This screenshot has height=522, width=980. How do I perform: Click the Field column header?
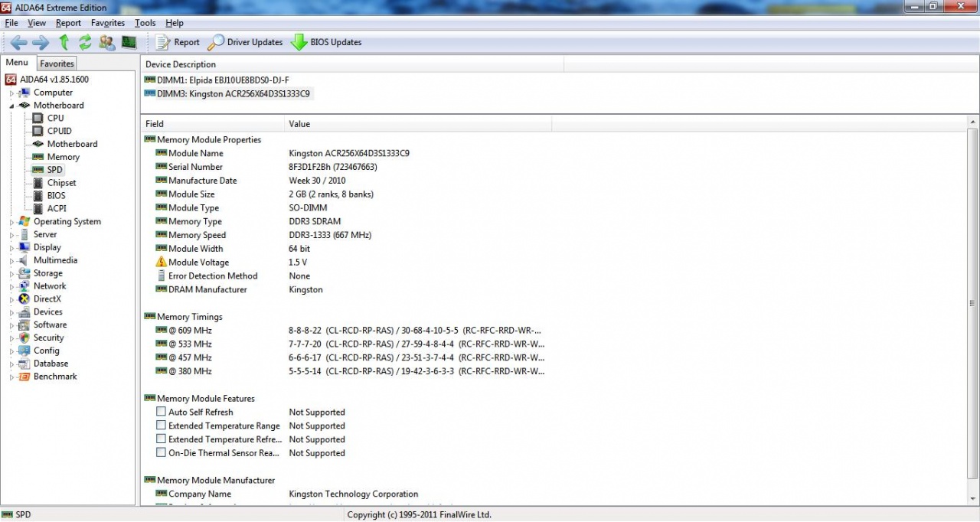[214, 123]
